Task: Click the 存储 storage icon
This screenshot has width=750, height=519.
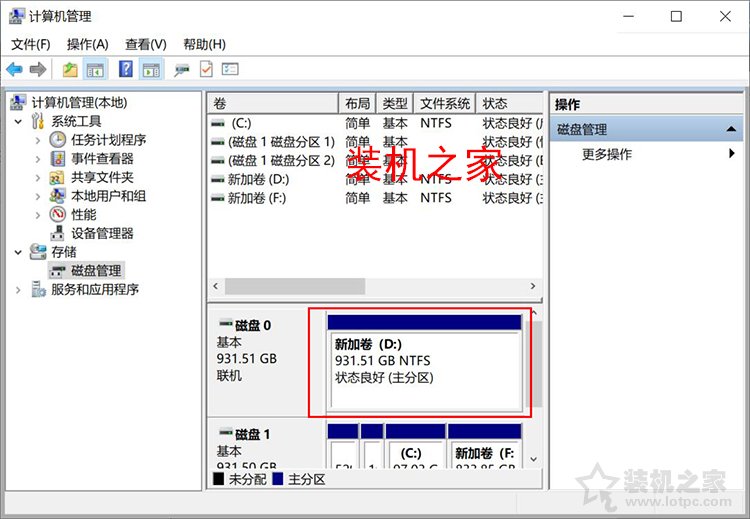Action: pos(38,252)
